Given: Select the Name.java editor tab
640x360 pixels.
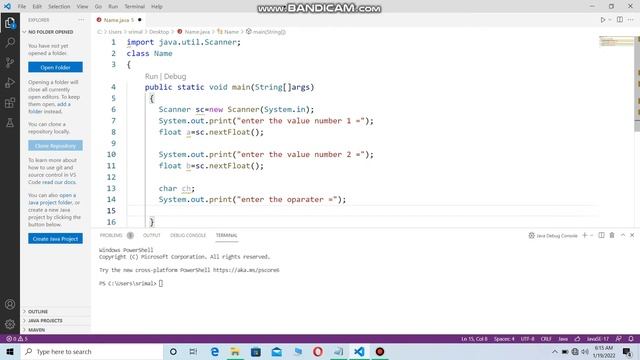Looking at the screenshot, I should point(119,20).
